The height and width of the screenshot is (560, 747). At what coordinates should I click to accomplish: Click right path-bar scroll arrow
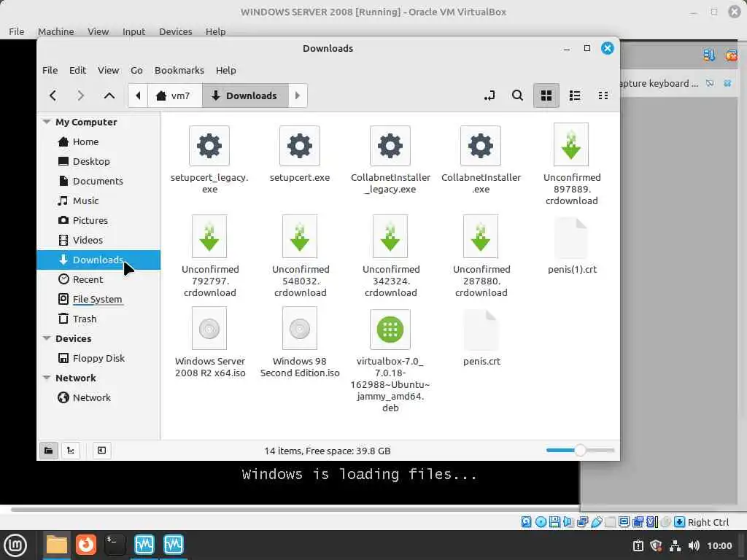pos(298,96)
